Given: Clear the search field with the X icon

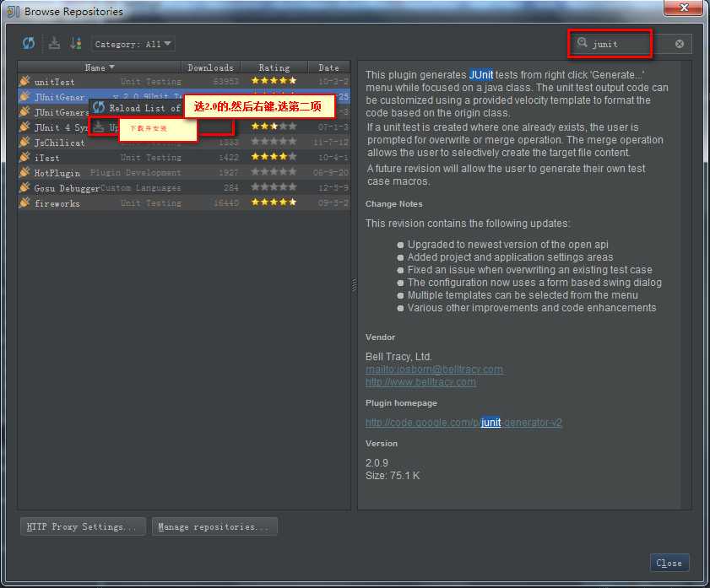Looking at the screenshot, I should tap(680, 44).
